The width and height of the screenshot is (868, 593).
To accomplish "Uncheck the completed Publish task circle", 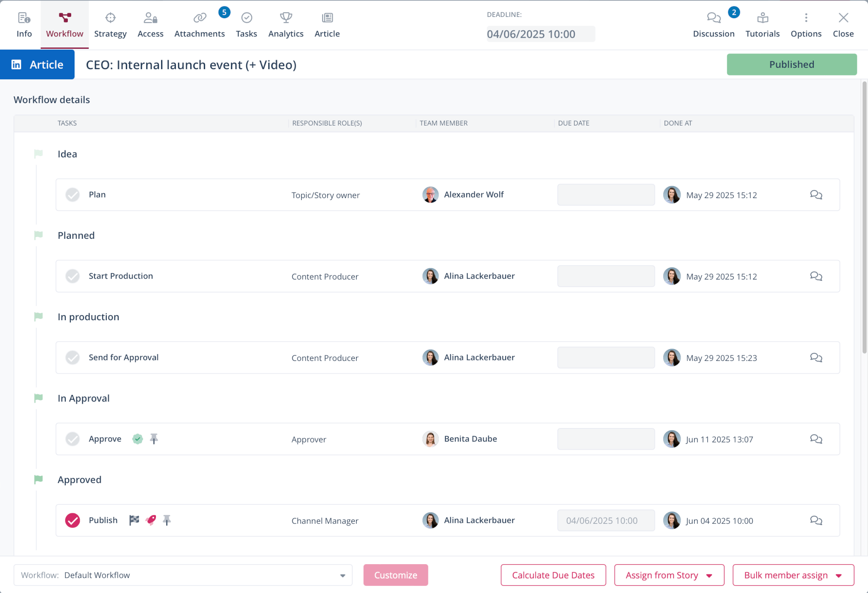I will [x=72, y=520].
